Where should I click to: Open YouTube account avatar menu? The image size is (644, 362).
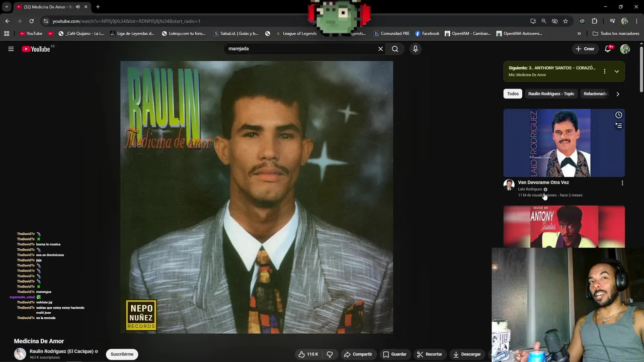point(625,49)
